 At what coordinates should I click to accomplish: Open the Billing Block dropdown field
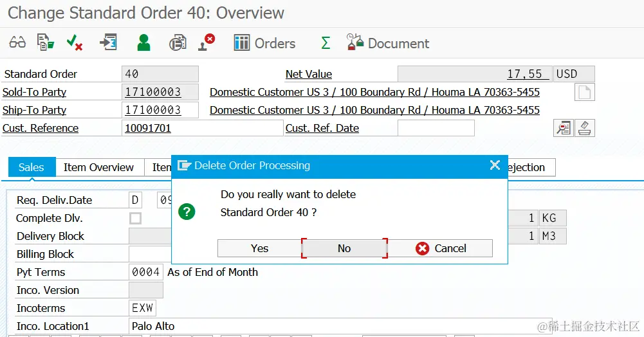pyautogui.click(x=151, y=254)
